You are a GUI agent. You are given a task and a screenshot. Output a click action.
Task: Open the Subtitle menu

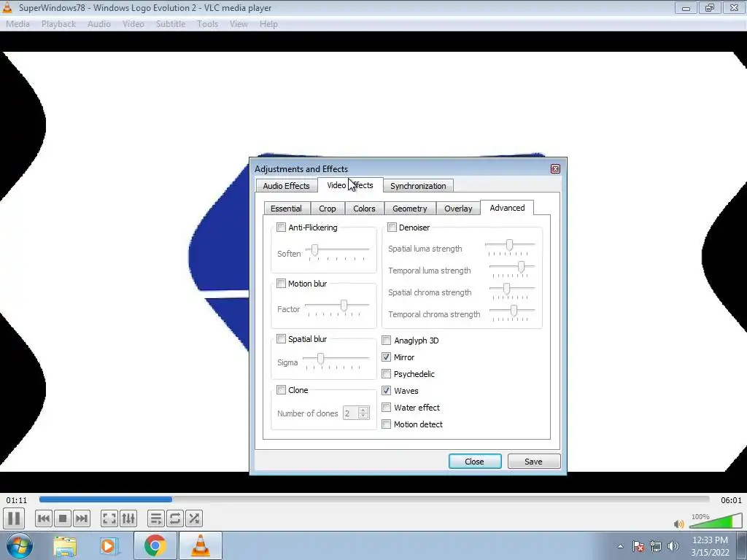[x=171, y=24]
